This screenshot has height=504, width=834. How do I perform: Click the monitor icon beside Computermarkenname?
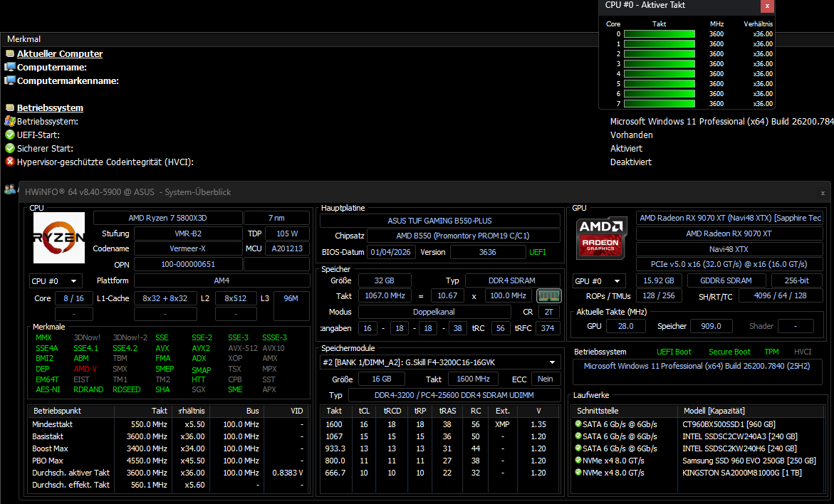click(x=9, y=81)
